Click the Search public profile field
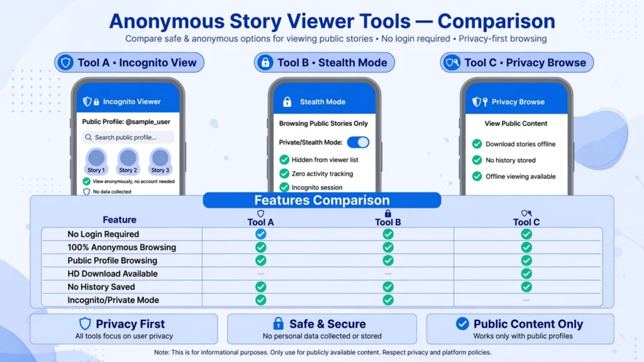The height and width of the screenshot is (362, 644). click(128, 137)
